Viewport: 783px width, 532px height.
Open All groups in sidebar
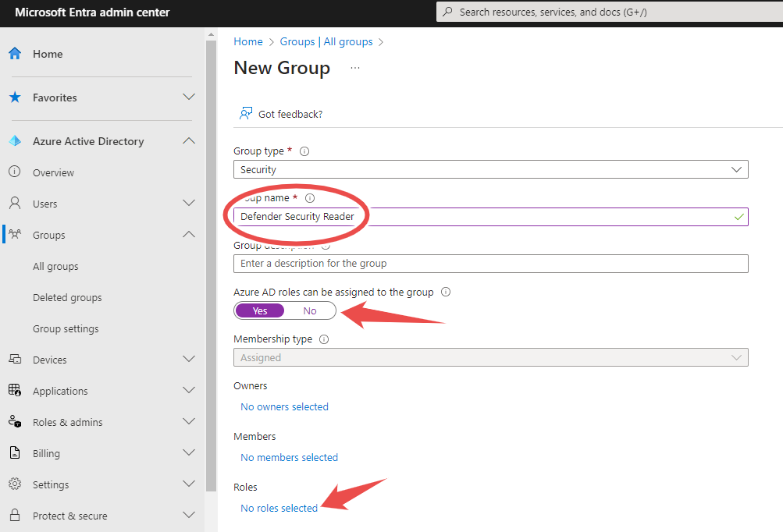(x=55, y=267)
